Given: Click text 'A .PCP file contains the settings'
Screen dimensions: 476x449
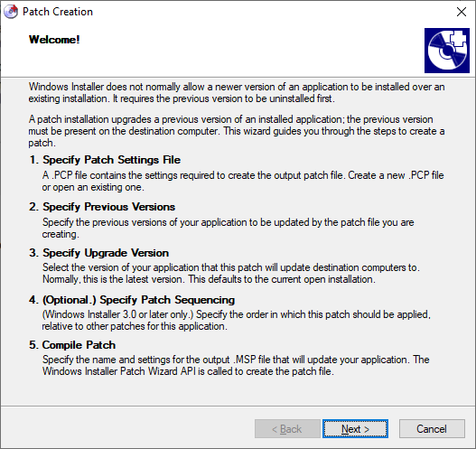Looking at the screenshot, I should tap(243, 181).
